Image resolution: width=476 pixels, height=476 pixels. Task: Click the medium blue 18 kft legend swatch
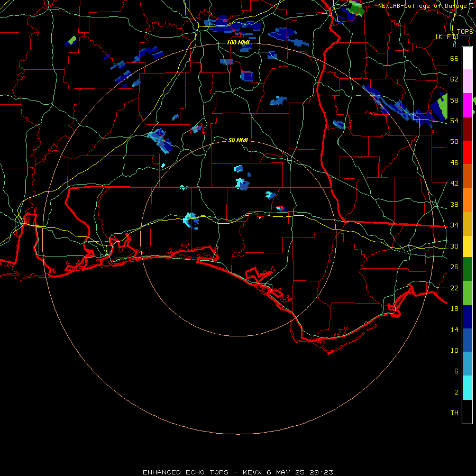point(467,340)
